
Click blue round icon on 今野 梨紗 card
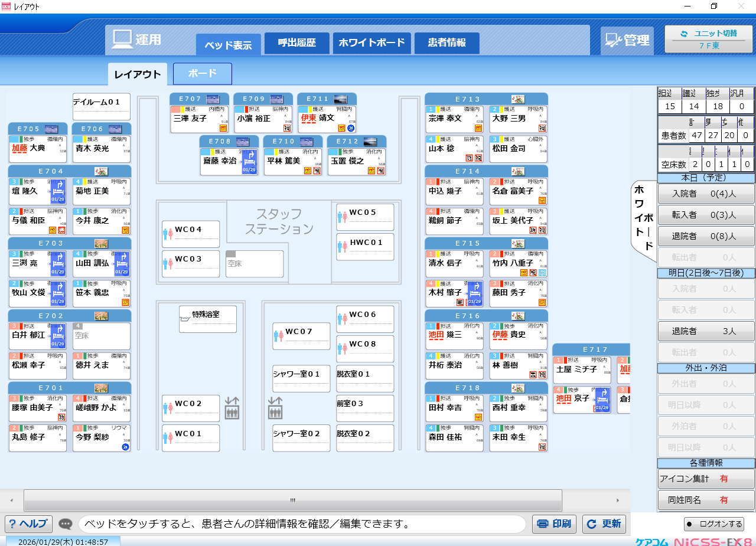125,447
